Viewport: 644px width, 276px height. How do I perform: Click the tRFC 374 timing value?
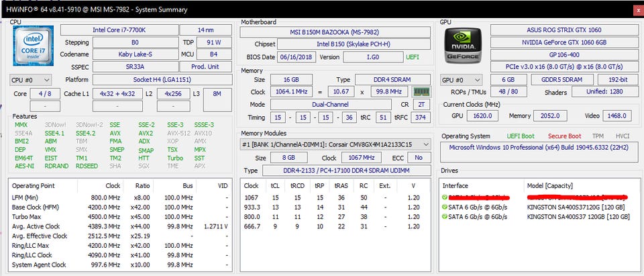421,118
